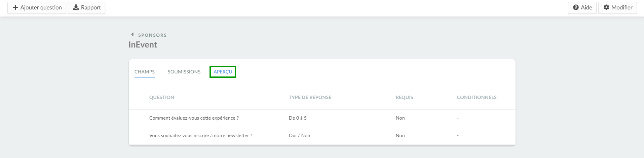This screenshot has height=158, width=644.
Task: Select the newsletter inscription question row
Action: (x=322, y=136)
